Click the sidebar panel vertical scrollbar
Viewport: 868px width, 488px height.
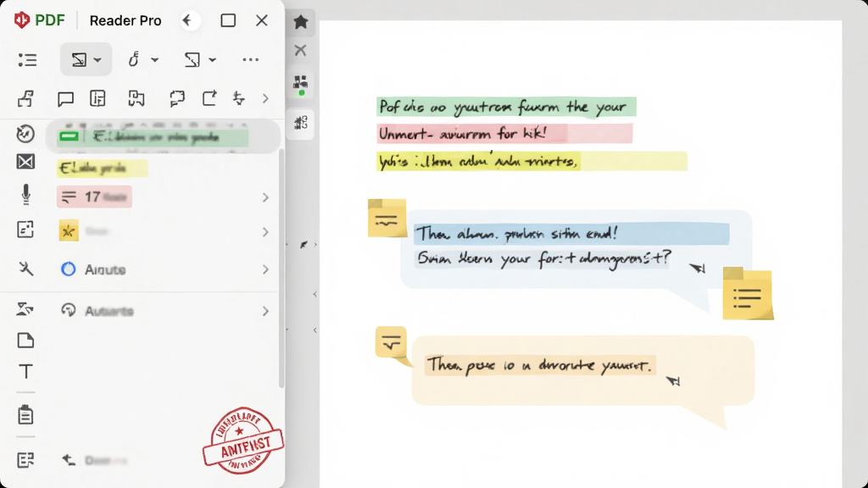point(281,269)
